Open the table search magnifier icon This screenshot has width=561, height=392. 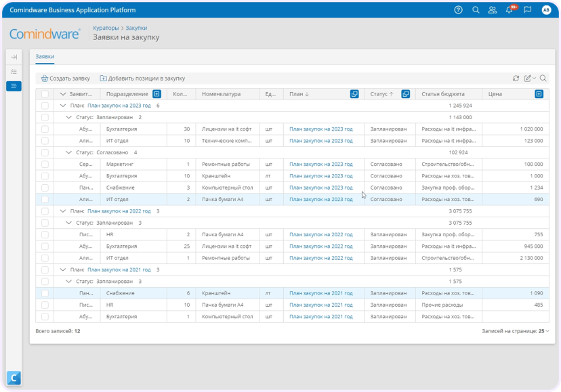(x=543, y=79)
